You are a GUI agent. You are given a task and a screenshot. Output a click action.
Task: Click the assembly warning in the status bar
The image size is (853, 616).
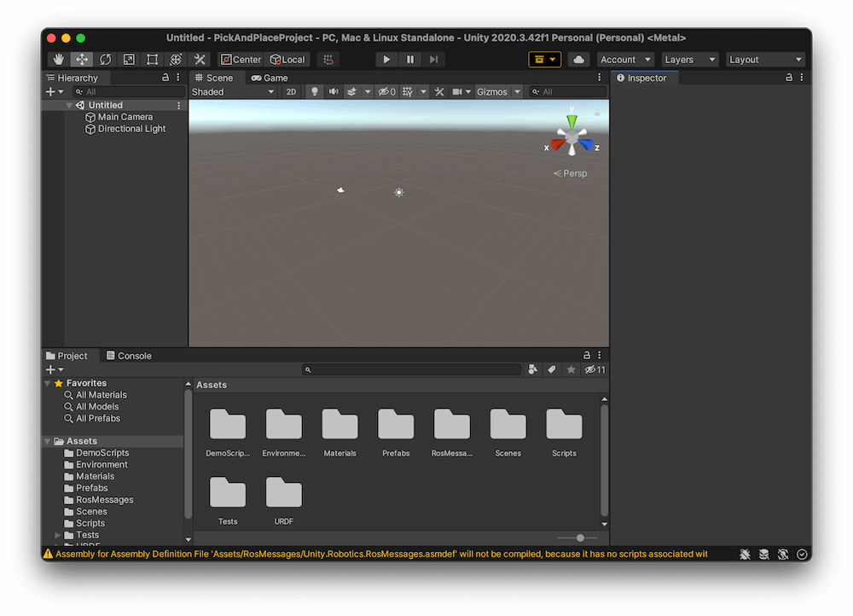point(374,555)
